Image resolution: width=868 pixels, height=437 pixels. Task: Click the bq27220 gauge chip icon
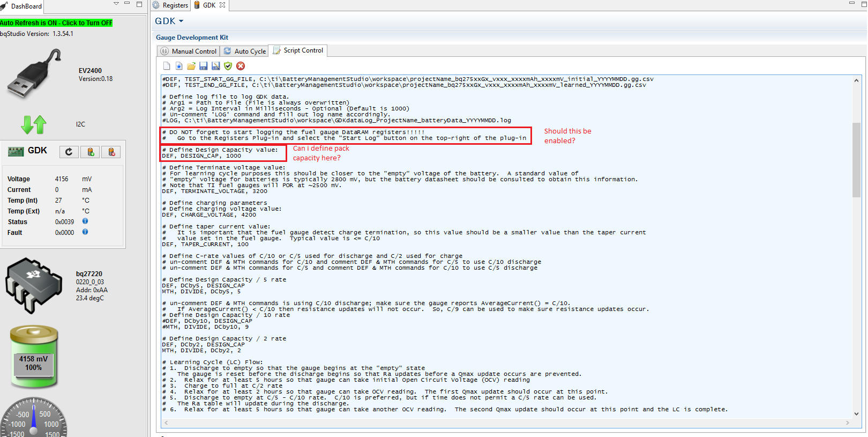click(x=34, y=285)
